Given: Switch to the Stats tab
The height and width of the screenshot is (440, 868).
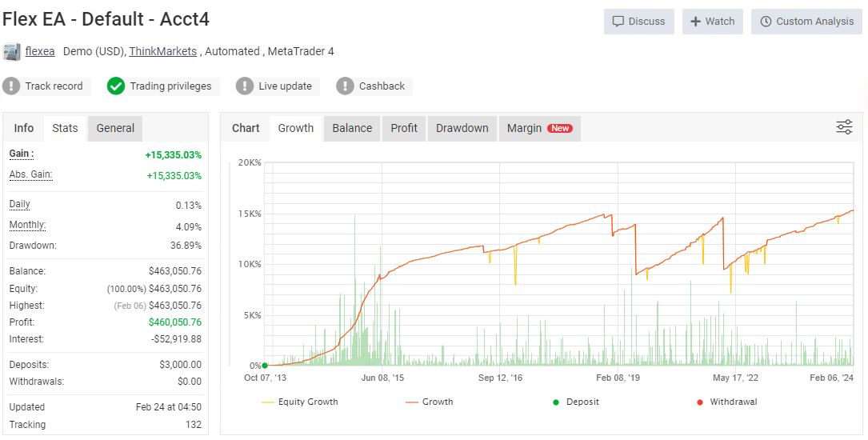Looking at the screenshot, I should point(65,128).
